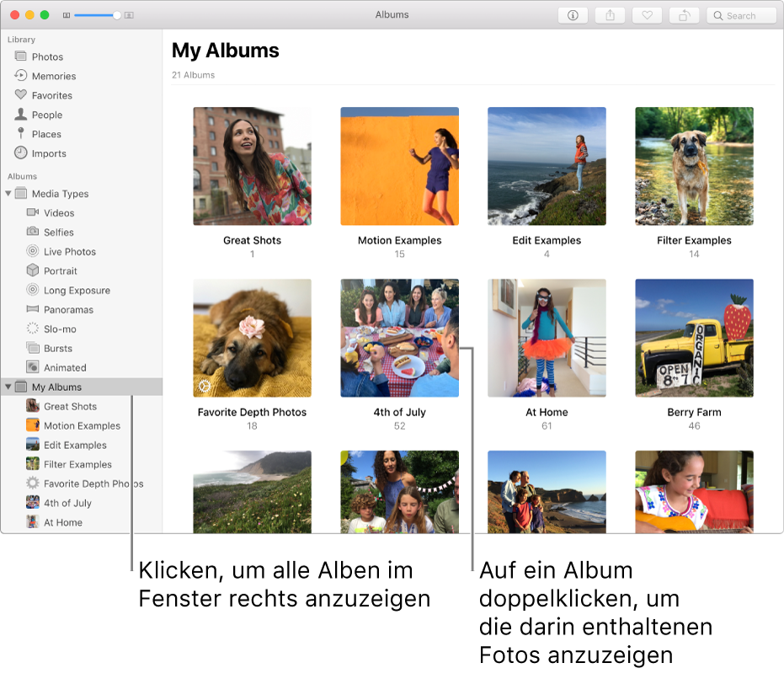Screen dimensions: 784x679
Task: Click the At Home album thumbnail
Action: [547, 339]
